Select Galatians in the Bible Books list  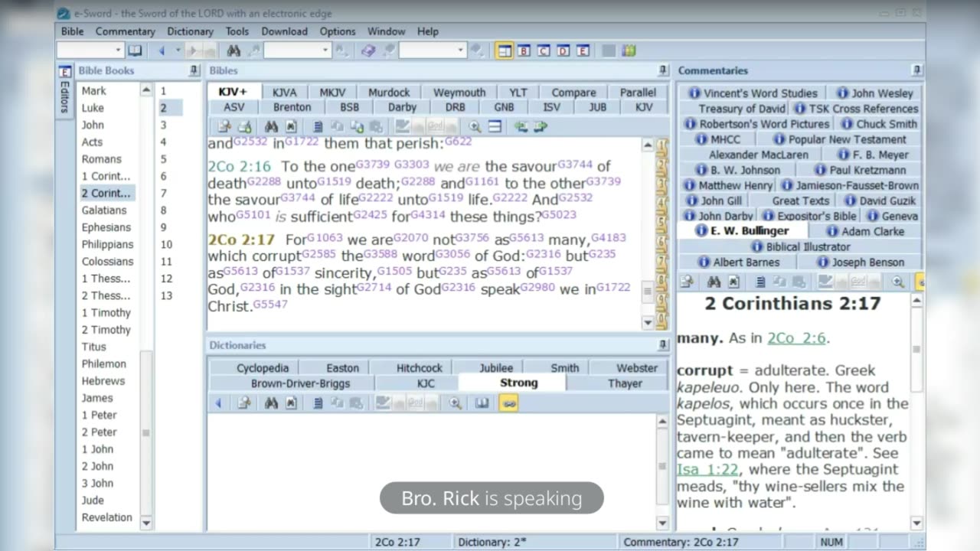[x=104, y=210]
